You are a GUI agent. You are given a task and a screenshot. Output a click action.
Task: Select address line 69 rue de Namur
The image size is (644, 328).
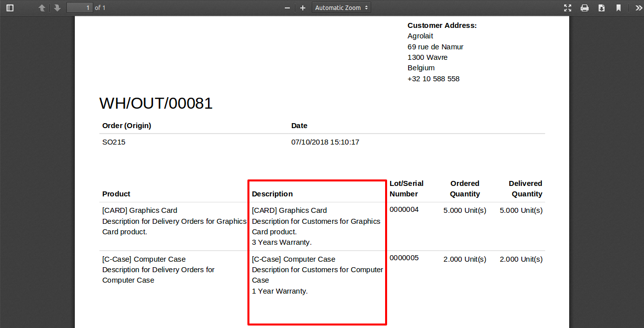pyautogui.click(x=435, y=47)
